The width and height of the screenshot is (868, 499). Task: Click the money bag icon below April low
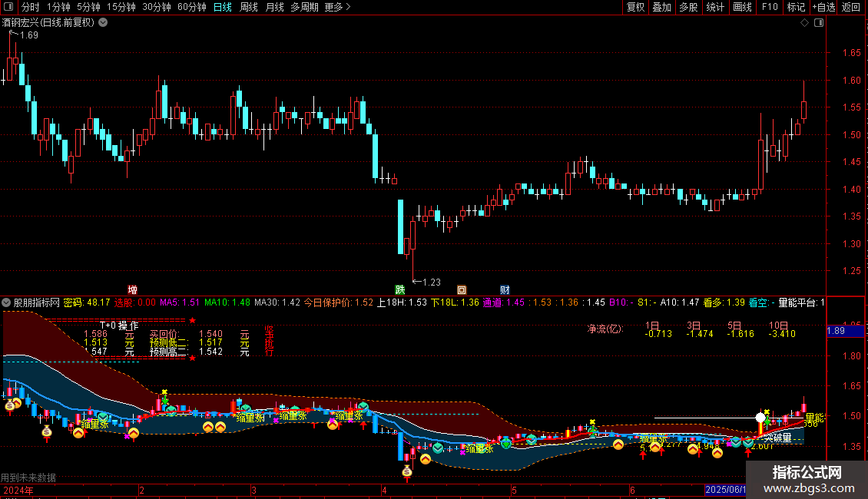pos(407,472)
